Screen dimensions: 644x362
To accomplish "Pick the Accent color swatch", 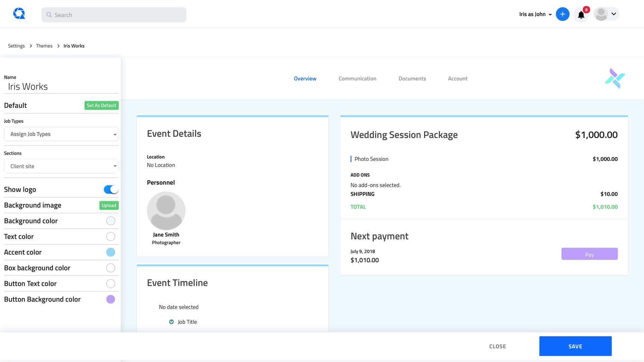I will click(x=110, y=252).
